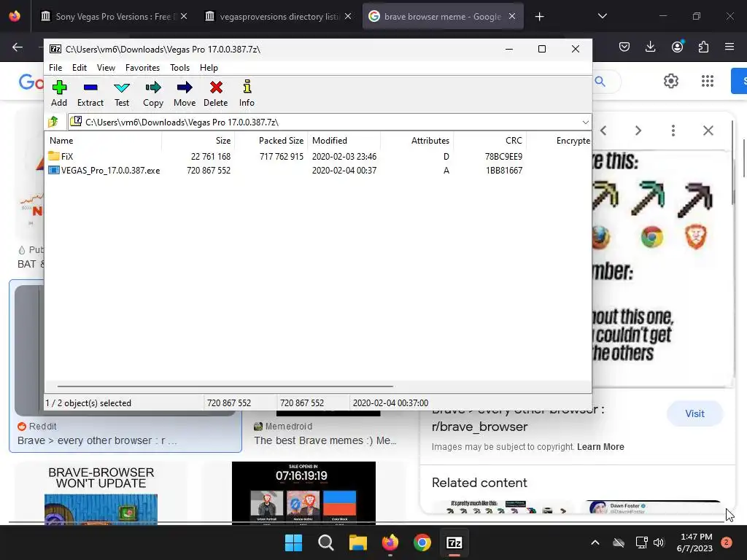The image size is (747, 560).
Task: Show next image in preview panel
Action: point(638,131)
